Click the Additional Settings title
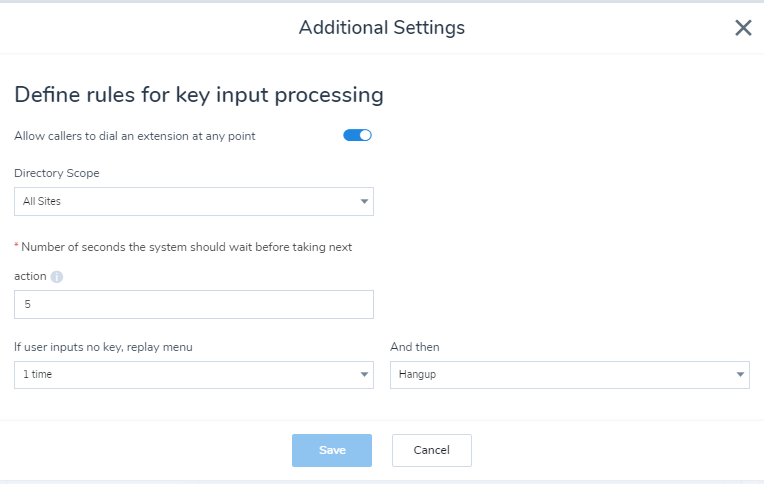 (382, 28)
